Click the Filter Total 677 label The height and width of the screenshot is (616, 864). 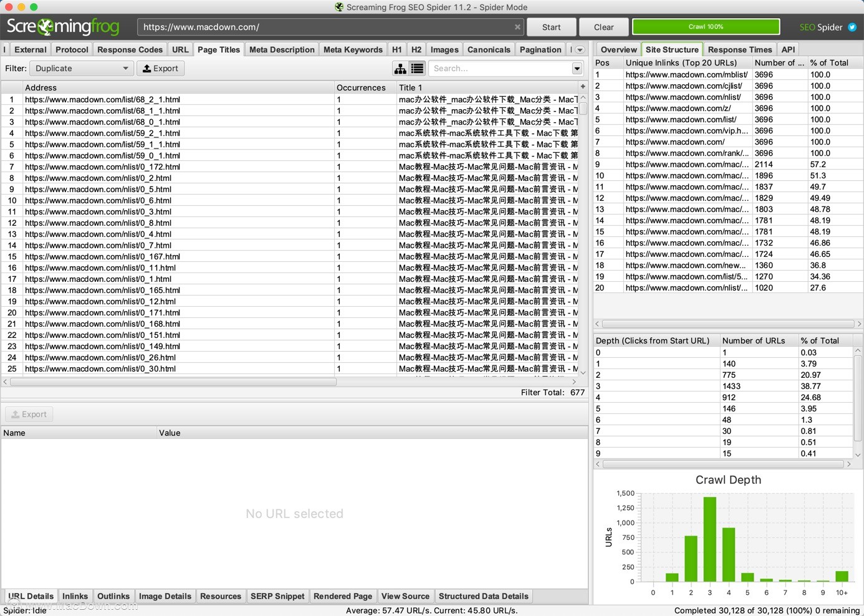point(553,392)
